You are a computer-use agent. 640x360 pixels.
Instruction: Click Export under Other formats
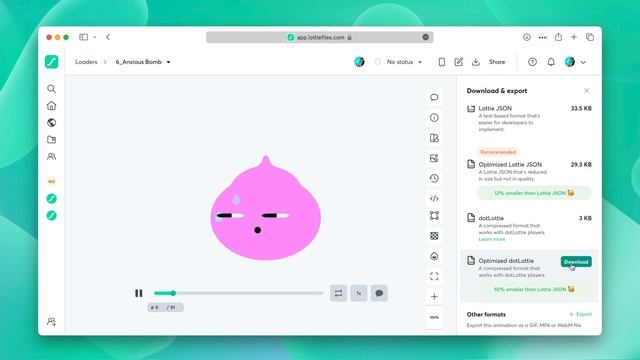(580, 314)
